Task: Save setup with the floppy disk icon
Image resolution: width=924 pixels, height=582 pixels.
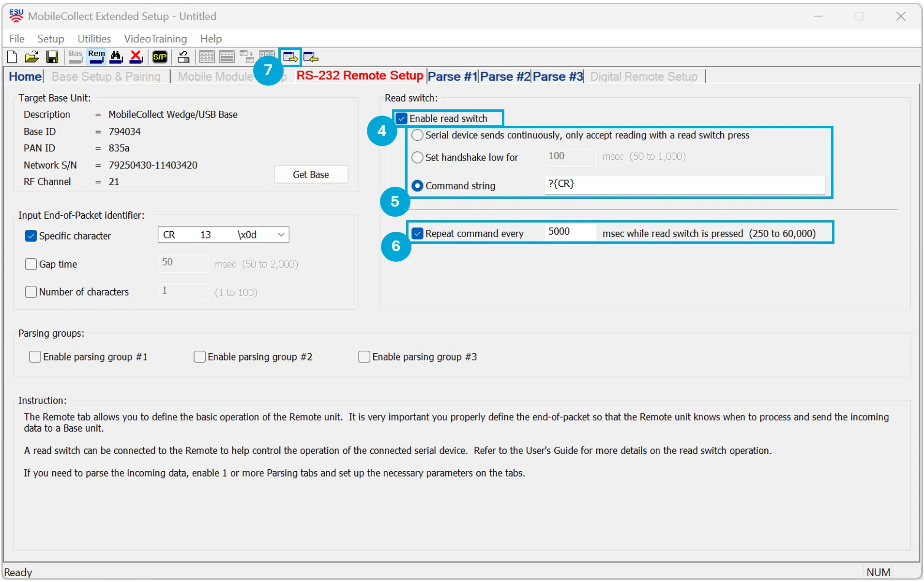Action: tap(52, 57)
